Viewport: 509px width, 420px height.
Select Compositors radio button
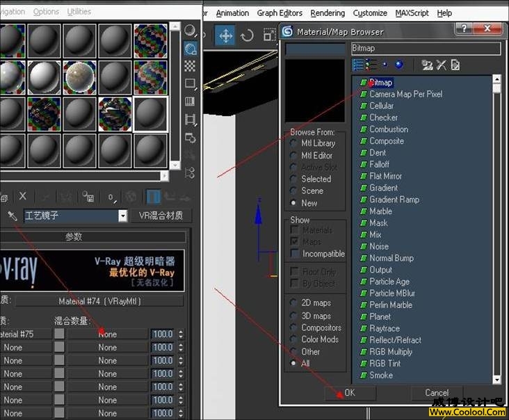(x=293, y=328)
